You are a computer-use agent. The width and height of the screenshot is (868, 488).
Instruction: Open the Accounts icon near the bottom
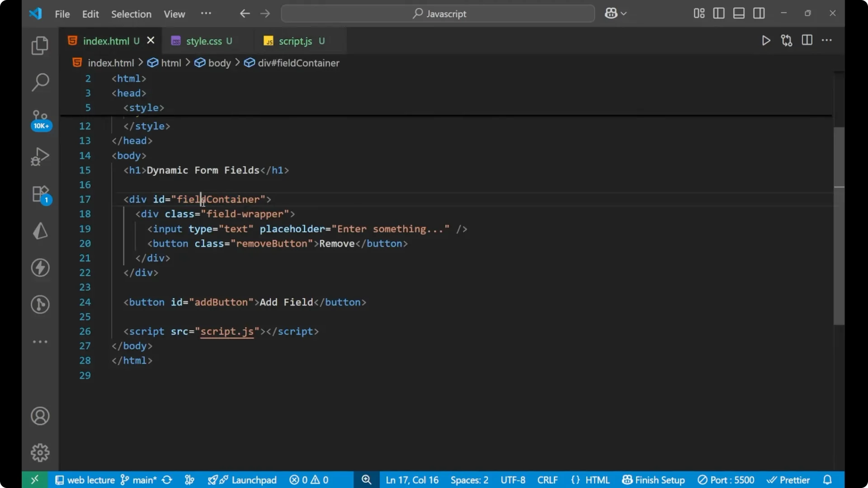[x=40, y=416]
